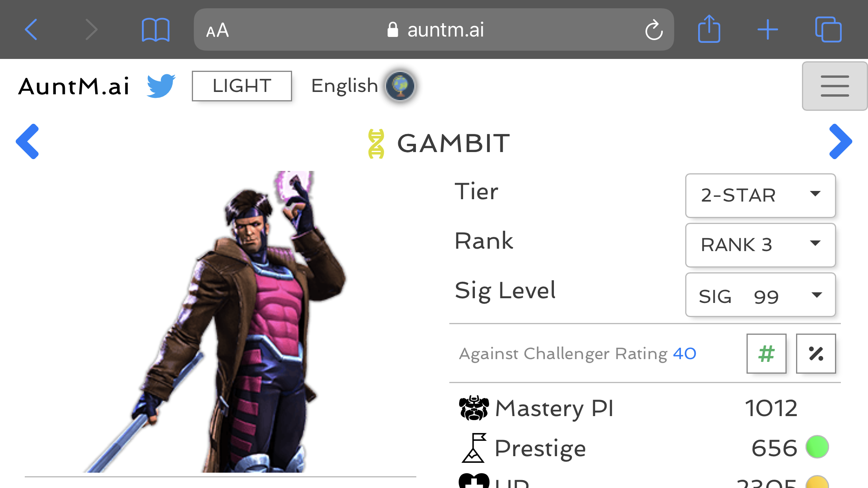Go to previous champion with left arrow

pos(28,141)
